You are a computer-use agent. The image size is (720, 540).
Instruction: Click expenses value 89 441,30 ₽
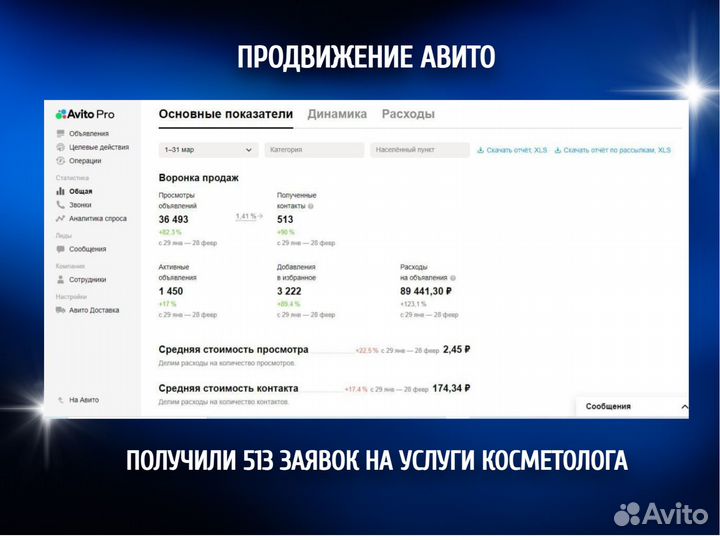(x=426, y=291)
